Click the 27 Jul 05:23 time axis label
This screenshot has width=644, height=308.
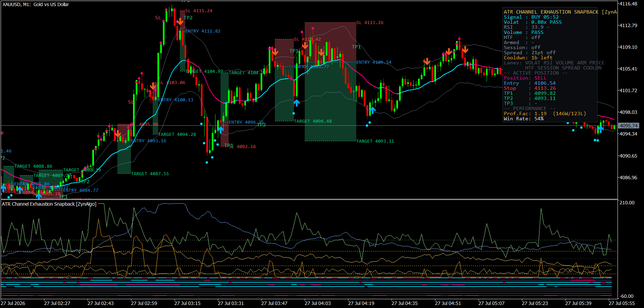point(535,303)
